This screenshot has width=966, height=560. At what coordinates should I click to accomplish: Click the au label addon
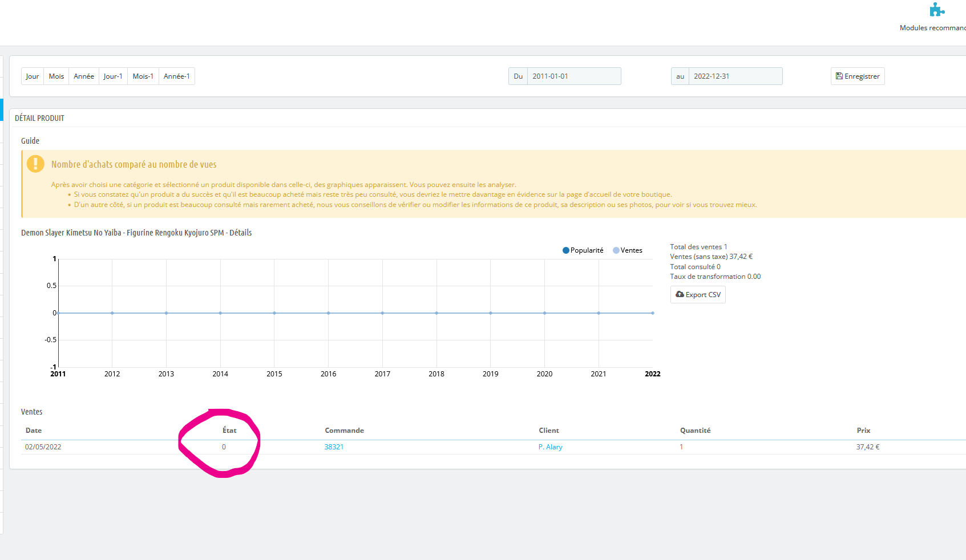pyautogui.click(x=680, y=76)
